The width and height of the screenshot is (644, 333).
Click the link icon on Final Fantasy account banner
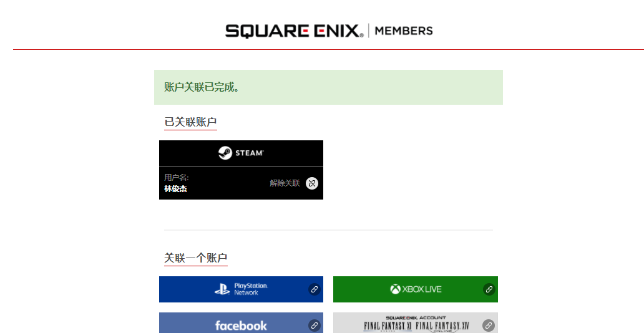tap(489, 326)
